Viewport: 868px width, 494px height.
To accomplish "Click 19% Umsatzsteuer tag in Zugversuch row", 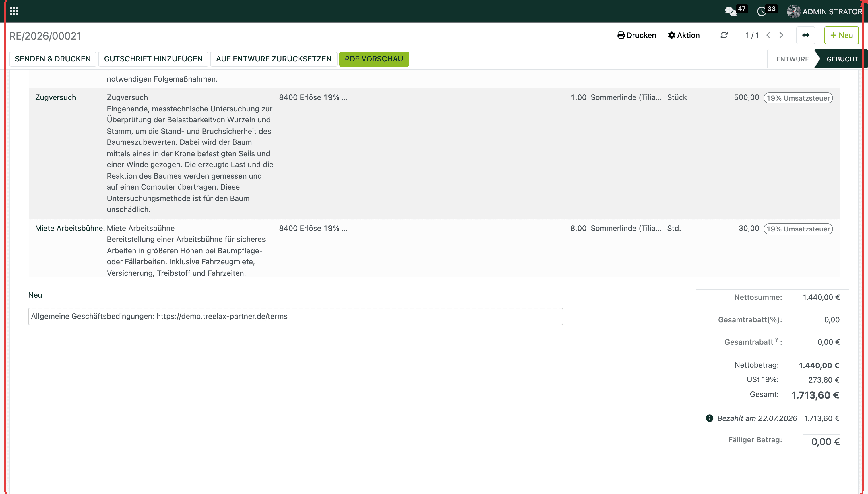I will [798, 98].
